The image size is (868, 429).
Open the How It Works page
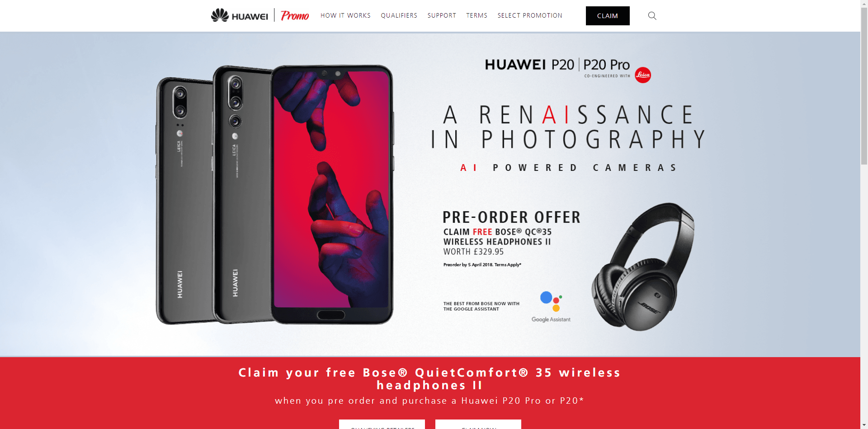pos(345,15)
